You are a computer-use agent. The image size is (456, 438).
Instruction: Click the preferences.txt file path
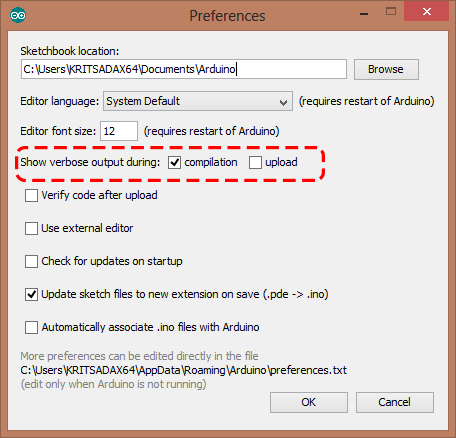[x=184, y=370]
